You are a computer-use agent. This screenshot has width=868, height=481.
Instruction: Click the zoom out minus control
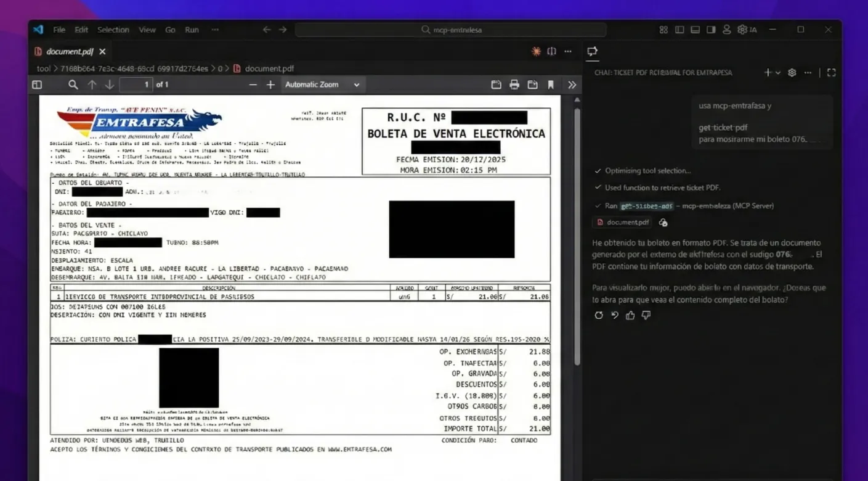[253, 84]
